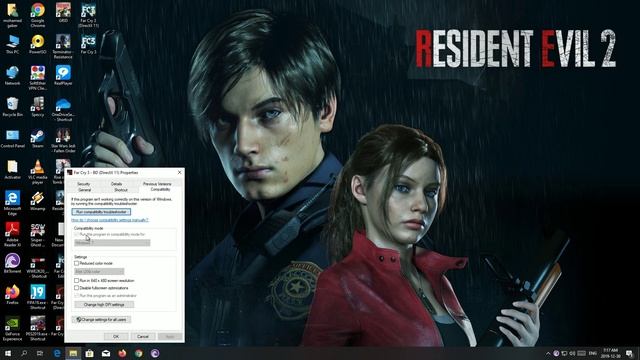The image size is (640, 360).
Task: Open Microsoft Store on the taskbar
Action: point(89,353)
